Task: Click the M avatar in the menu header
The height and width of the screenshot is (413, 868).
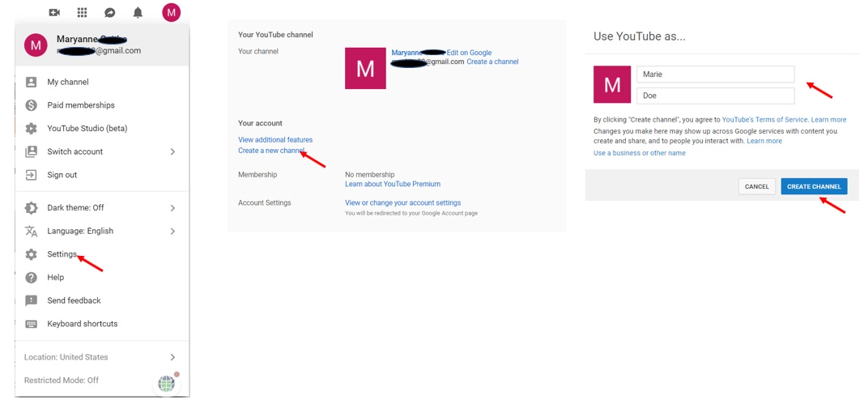Action: pyautogui.click(x=36, y=45)
